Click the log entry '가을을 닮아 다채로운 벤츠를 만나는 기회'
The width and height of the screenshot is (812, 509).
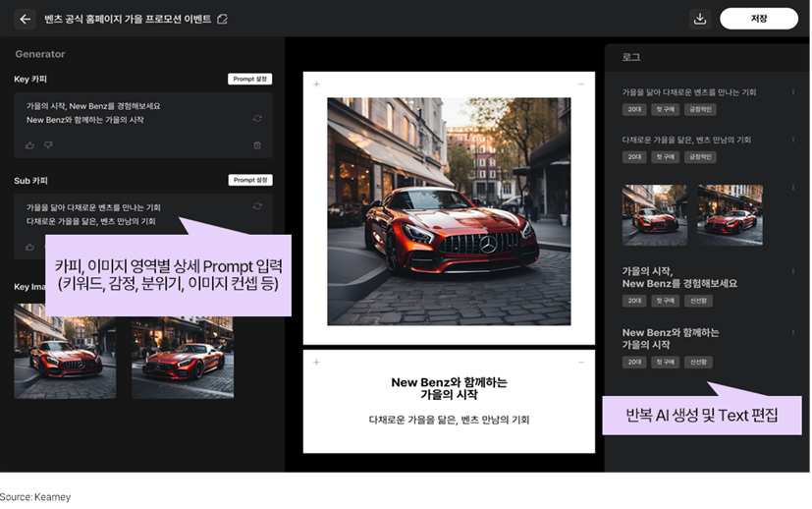[688, 92]
